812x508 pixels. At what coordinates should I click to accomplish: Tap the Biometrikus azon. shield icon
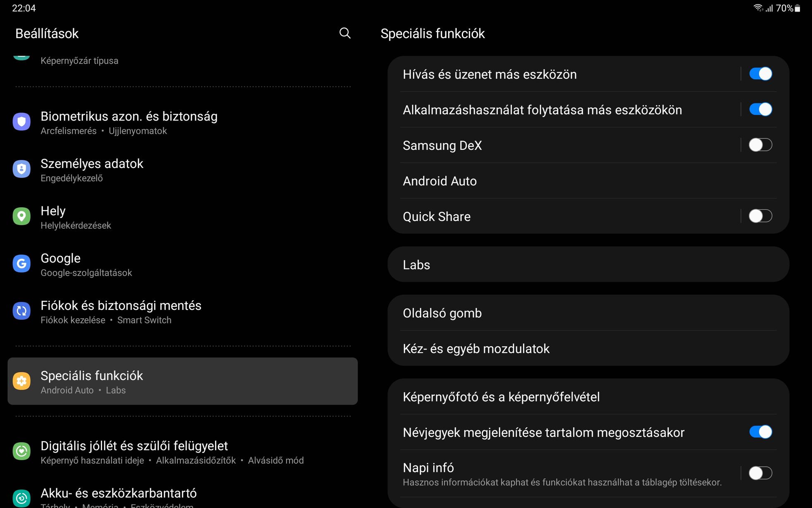[21, 122]
